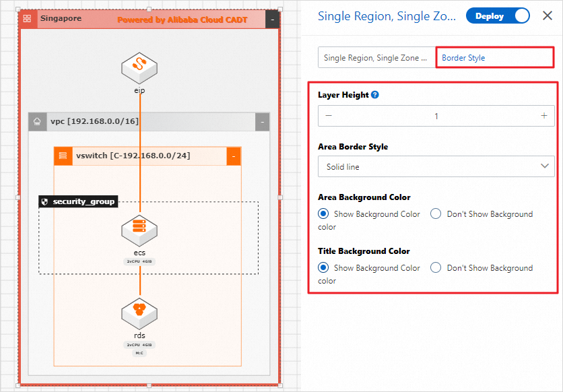This screenshot has width=563, height=392.
Task: Collapse the Singapore region area
Action: coord(273,20)
